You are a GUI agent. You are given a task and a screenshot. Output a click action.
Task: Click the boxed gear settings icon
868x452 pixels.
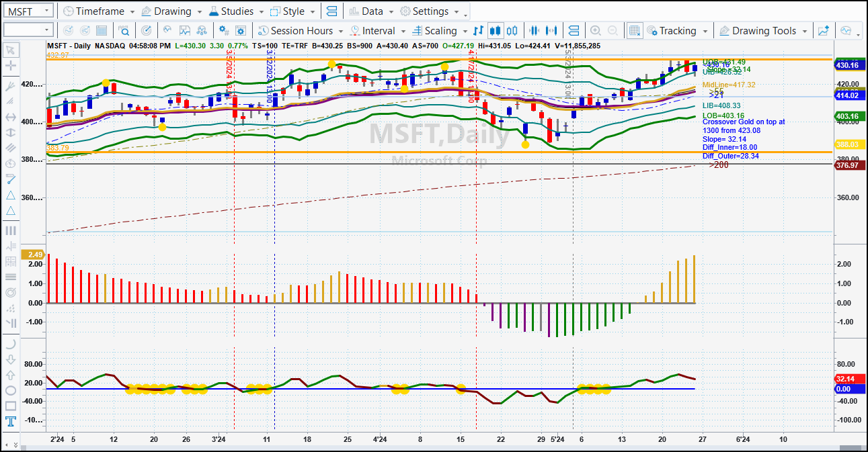(242, 30)
